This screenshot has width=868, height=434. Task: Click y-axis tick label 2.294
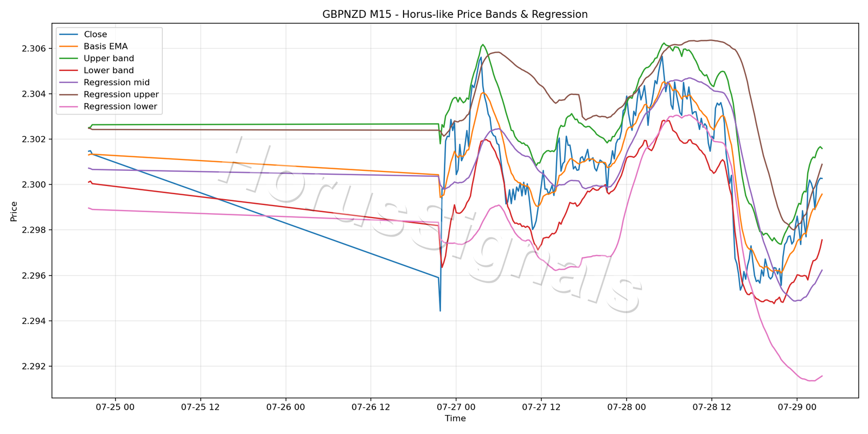point(35,321)
